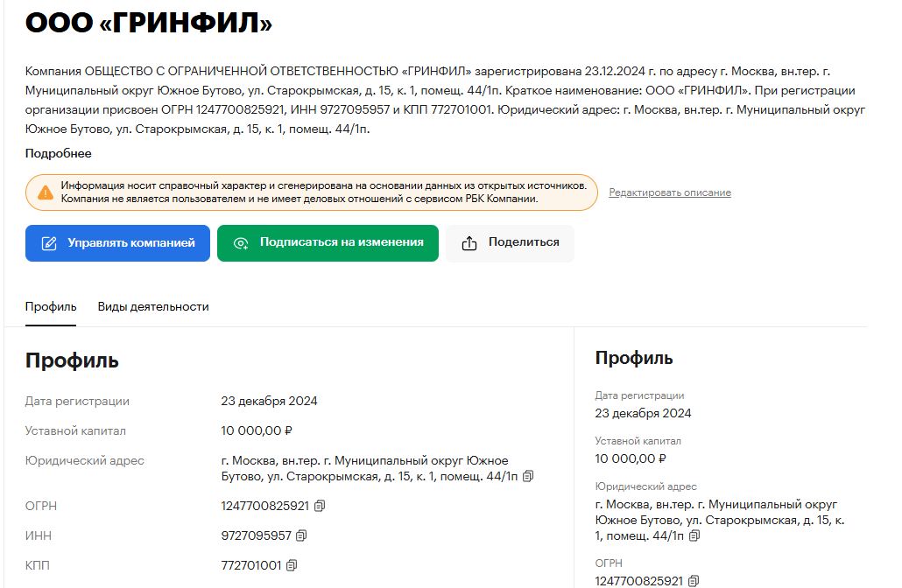Image resolution: width=902 pixels, height=588 pixels.
Task: Click the Дата регистрации label in the profile
Action: point(77,400)
